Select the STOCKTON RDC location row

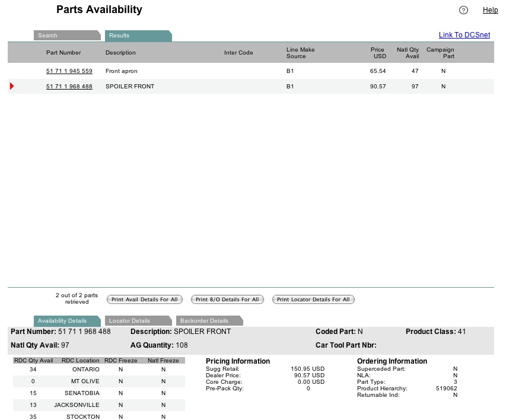point(82,417)
